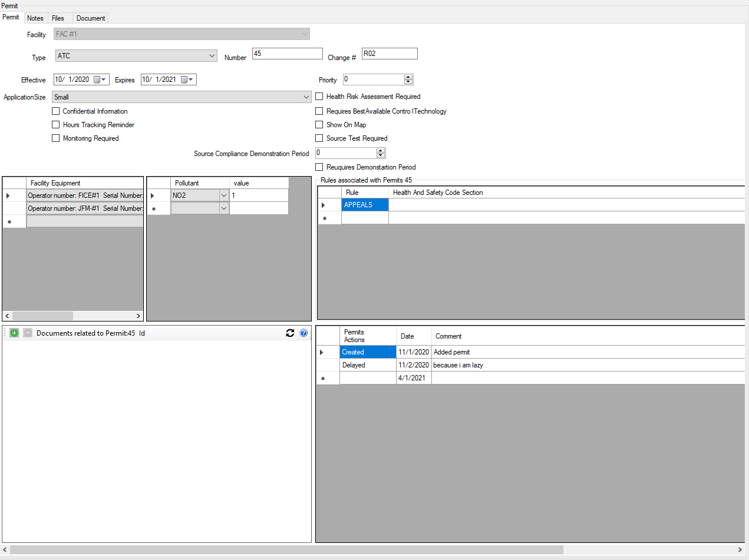Select the APPEALS rule cell

pos(365,205)
